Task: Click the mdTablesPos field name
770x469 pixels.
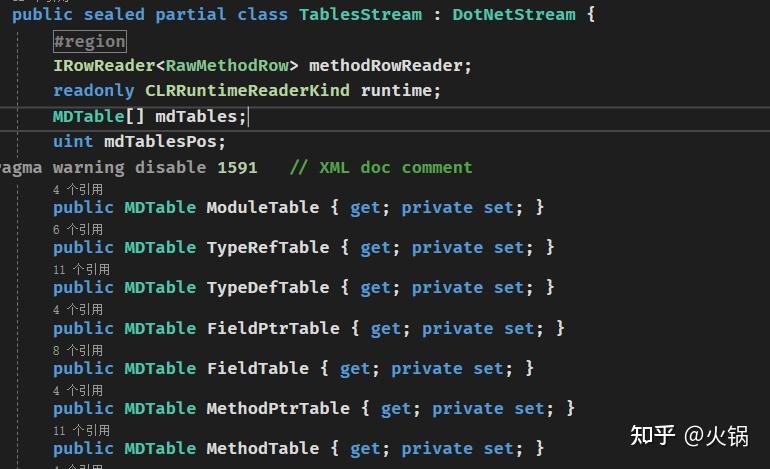Action: [165, 141]
